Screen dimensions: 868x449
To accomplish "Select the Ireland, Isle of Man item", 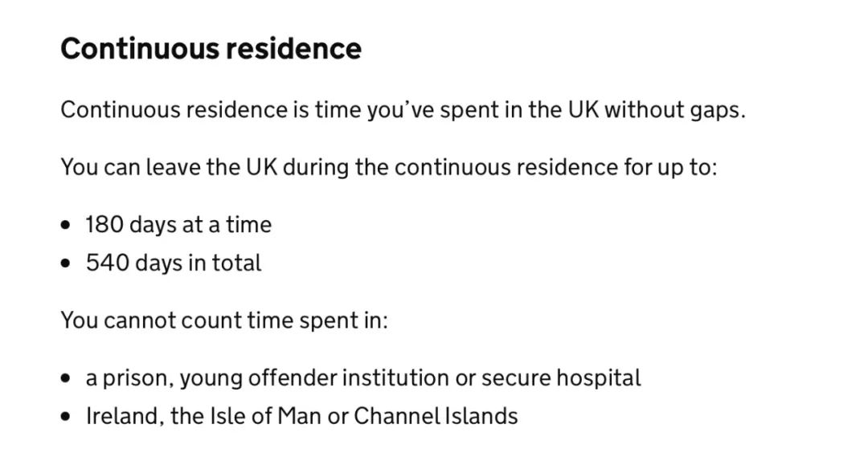I will click(301, 416).
